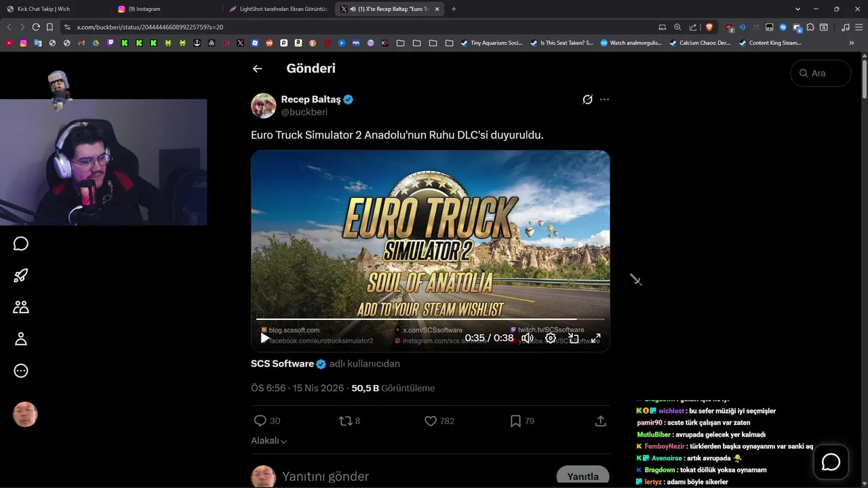Go back in browser history
Image resolution: width=868 pixels, height=488 pixels.
pyautogui.click(x=9, y=27)
